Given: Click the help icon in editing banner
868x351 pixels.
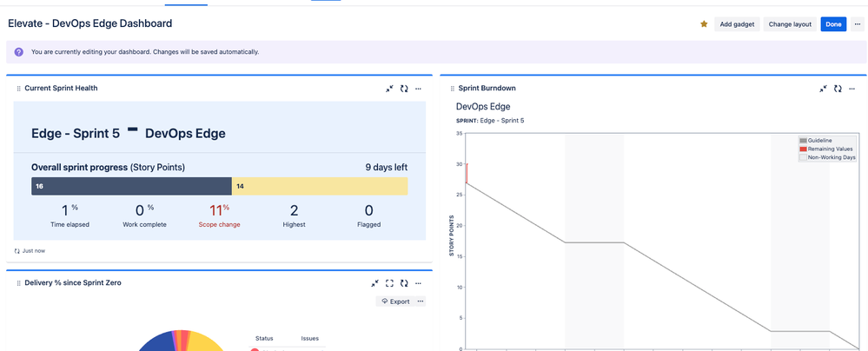Looking at the screenshot, I should (x=19, y=52).
